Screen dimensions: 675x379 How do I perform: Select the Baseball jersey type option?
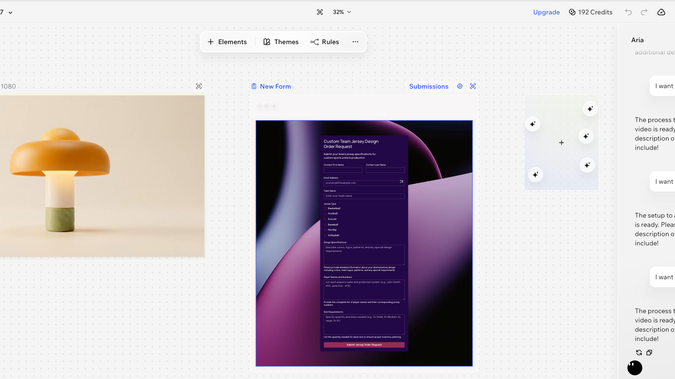pyautogui.click(x=331, y=224)
